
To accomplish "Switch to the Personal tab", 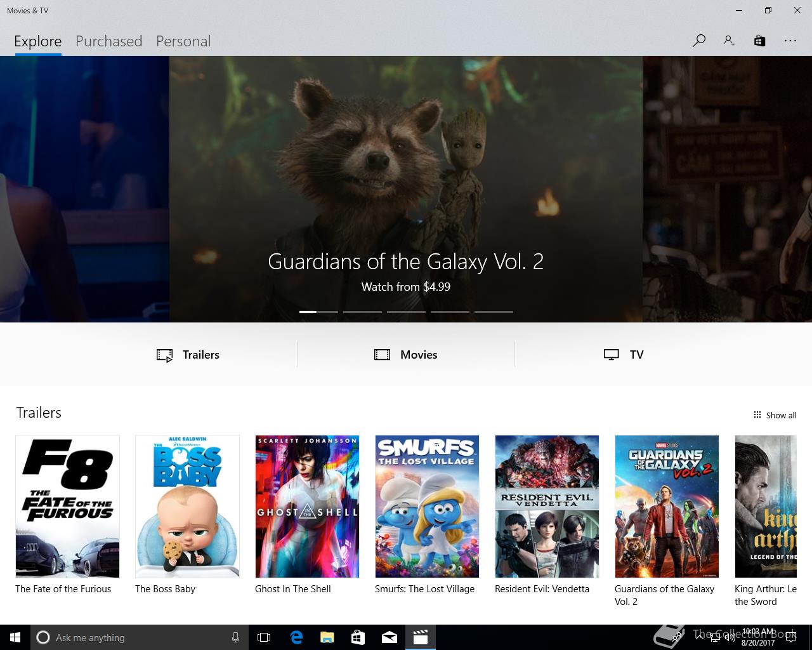I will pyautogui.click(x=183, y=41).
